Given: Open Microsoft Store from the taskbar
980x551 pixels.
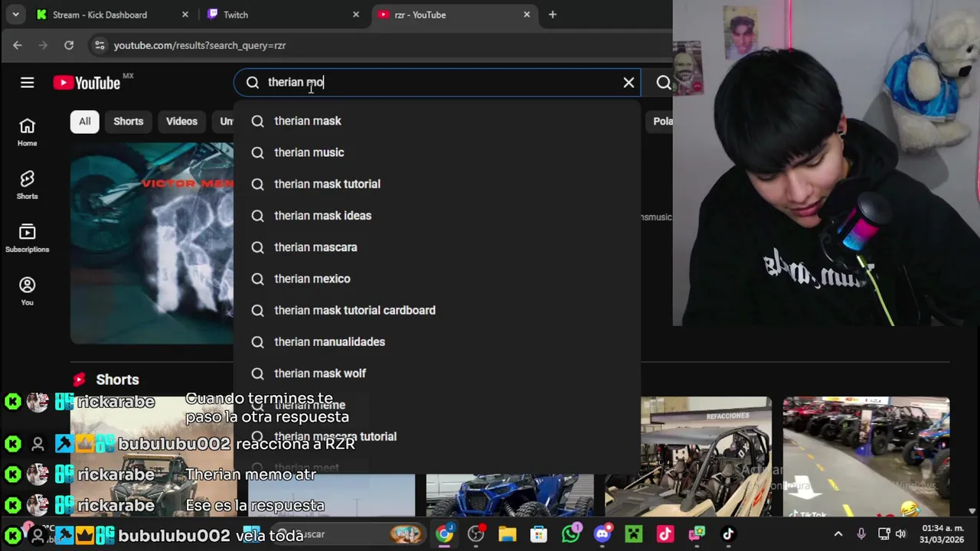Looking at the screenshot, I should tap(539, 534).
